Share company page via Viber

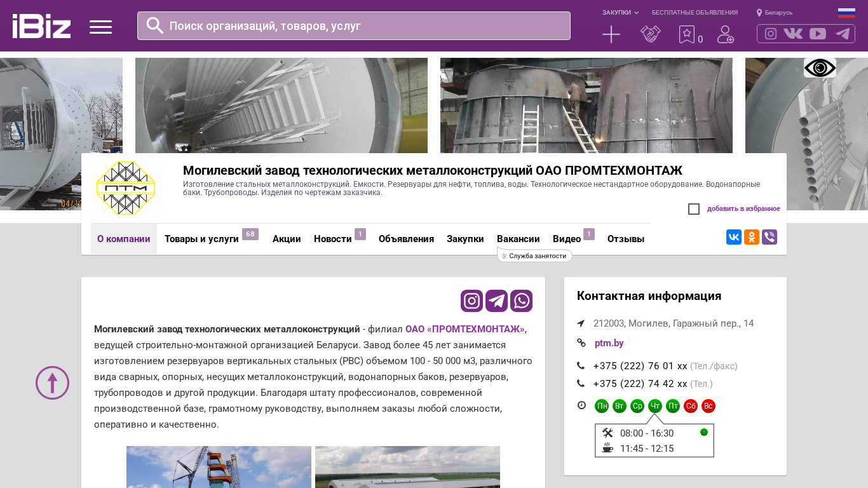point(769,237)
